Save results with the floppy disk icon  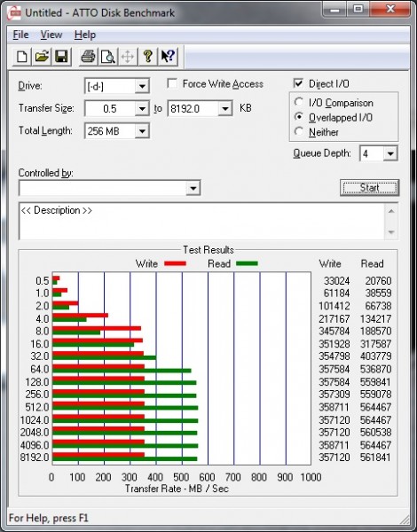coord(61,57)
